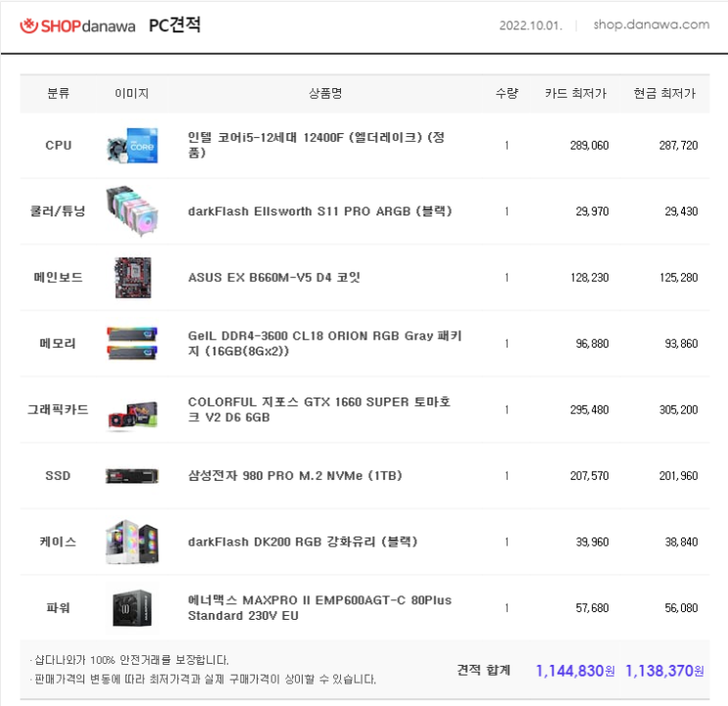Open product 인텔 코어i5-12세대 12400F

tap(316, 145)
